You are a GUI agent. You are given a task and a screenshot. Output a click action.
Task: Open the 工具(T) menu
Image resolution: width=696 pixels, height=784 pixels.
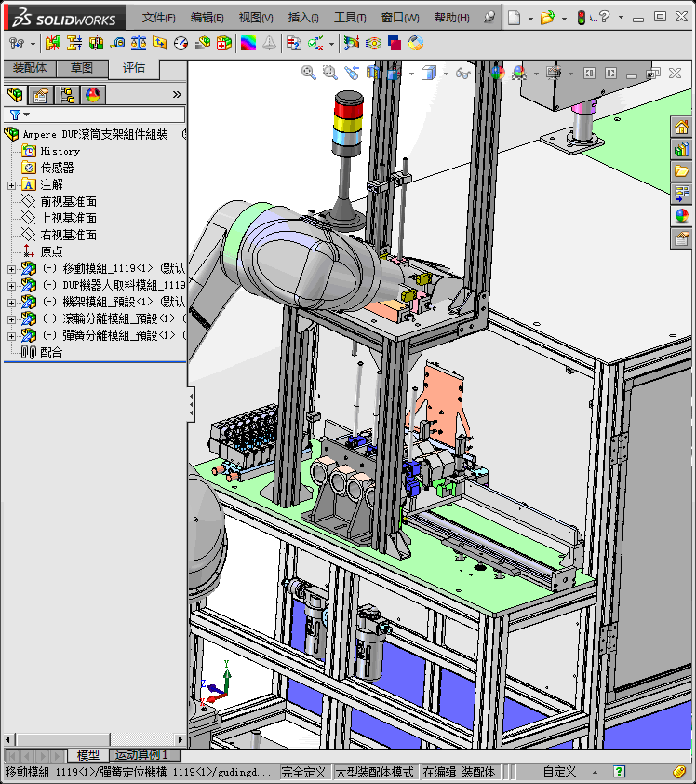(x=350, y=18)
